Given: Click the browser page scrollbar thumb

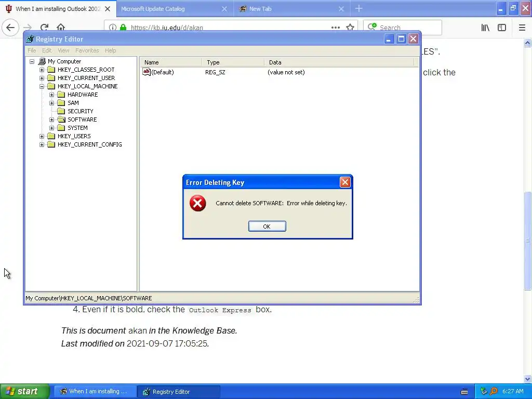Looking at the screenshot, I should coord(528,241).
